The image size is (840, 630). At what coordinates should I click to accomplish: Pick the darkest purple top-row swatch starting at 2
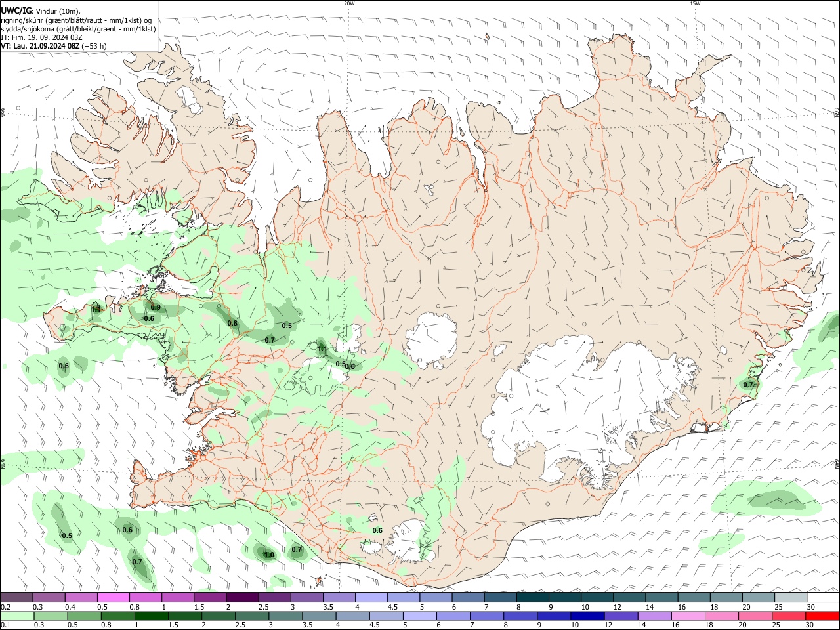tap(242, 597)
